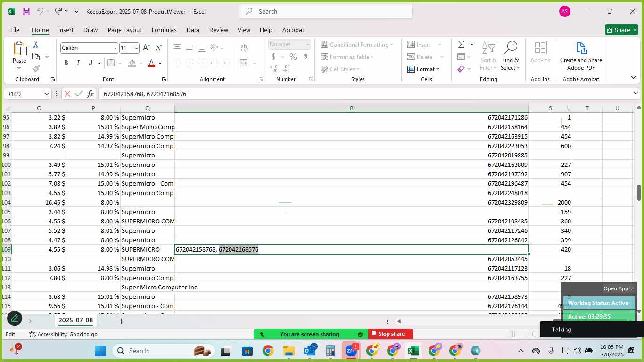Click the Paste clipboard icon
Image resolution: width=644 pixels, height=362 pixels.
[x=19, y=48]
